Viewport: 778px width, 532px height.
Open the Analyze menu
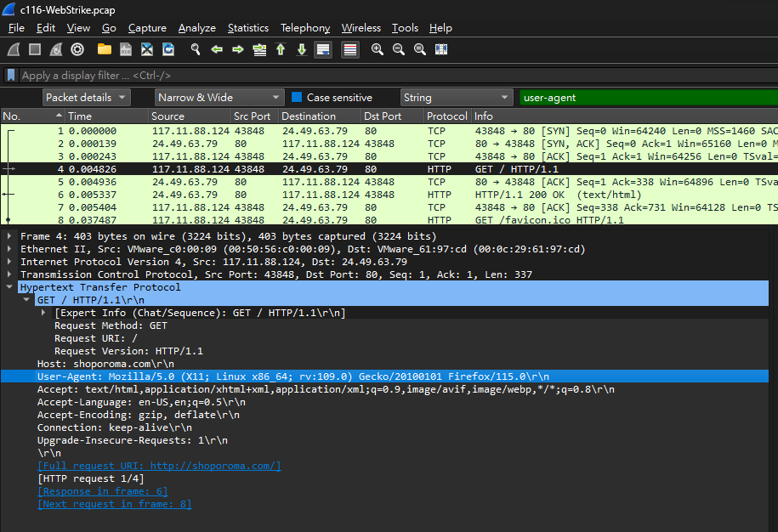click(197, 28)
